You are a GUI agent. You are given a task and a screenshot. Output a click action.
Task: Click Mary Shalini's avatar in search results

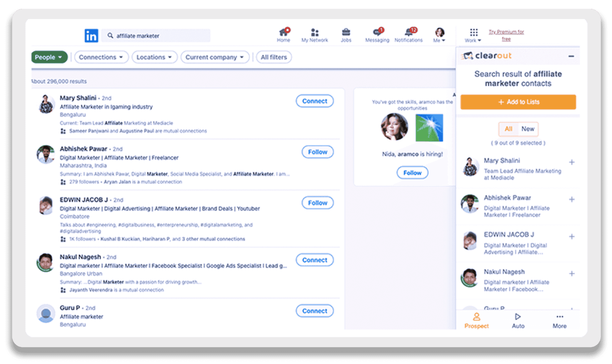(46, 104)
